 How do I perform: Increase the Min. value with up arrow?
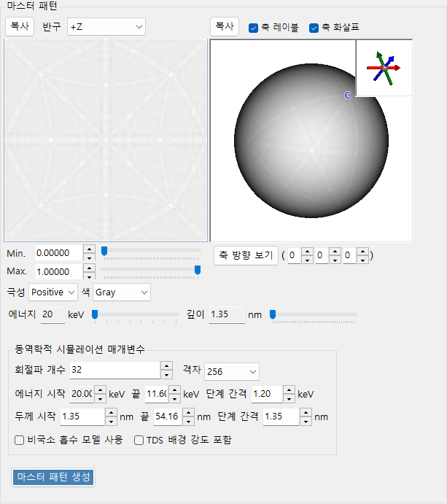click(89, 249)
